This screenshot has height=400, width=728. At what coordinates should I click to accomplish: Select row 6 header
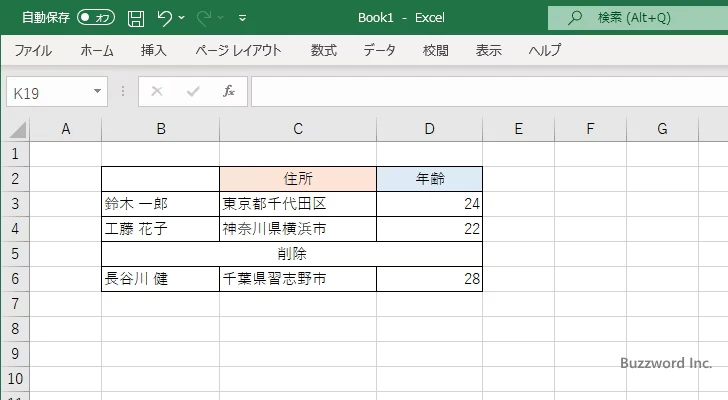point(15,279)
